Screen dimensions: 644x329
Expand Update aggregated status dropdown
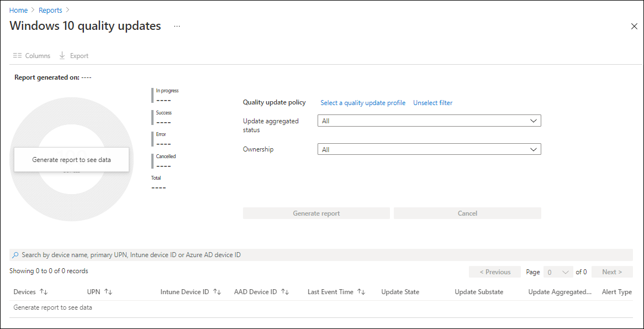tap(429, 121)
